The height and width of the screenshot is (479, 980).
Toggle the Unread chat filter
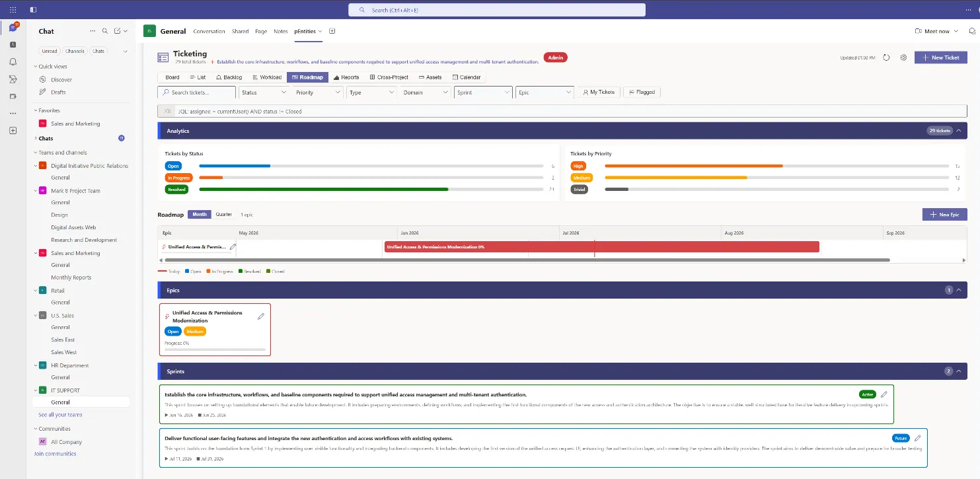tap(50, 51)
